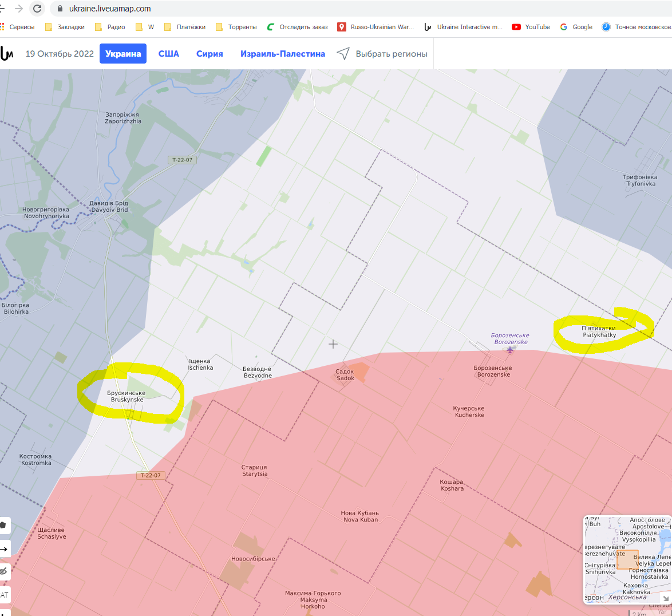Image resolution: width=672 pixels, height=616 pixels.
Task: Click the Борозенське Borozenske village label
Action: tap(493, 371)
